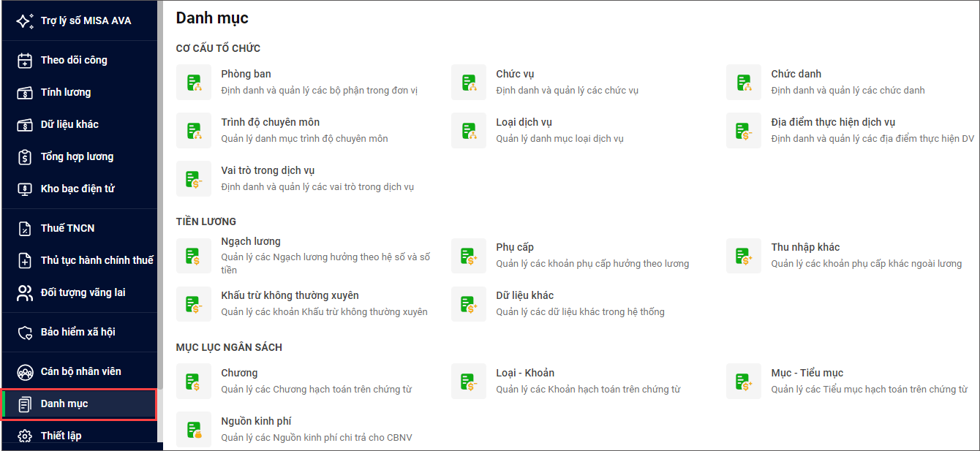The image size is (980, 451).
Task: Click the Phòng ban category icon
Action: pyautogui.click(x=194, y=82)
